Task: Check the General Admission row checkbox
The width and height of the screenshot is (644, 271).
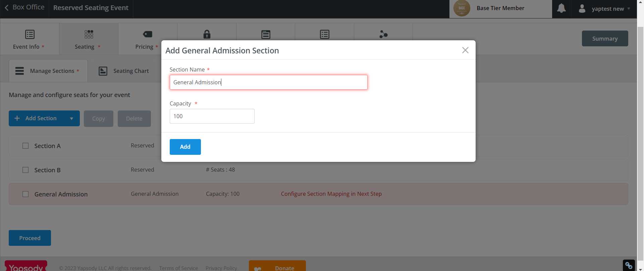Action: click(x=25, y=194)
